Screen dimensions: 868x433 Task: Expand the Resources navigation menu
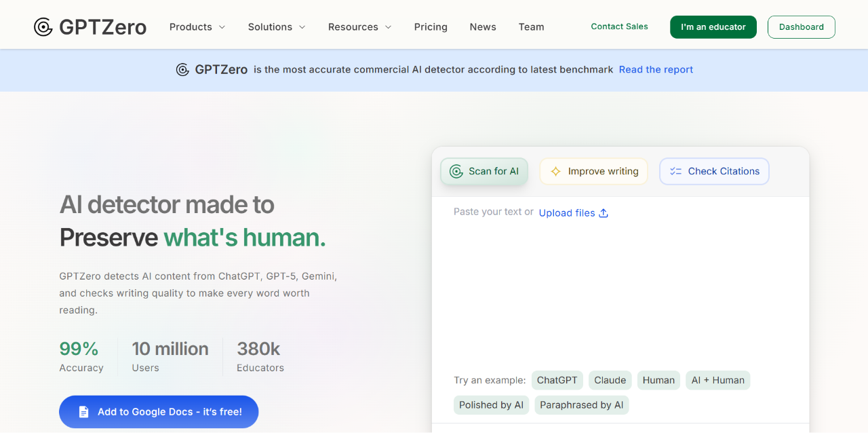pos(359,27)
